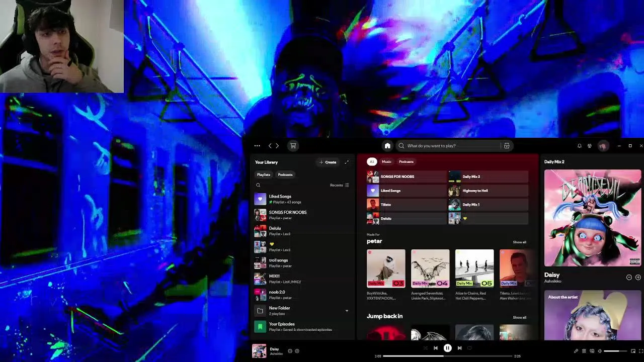Open Daily Mix 2 shortcut tile
The width and height of the screenshot is (644, 362).
[x=488, y=176]
